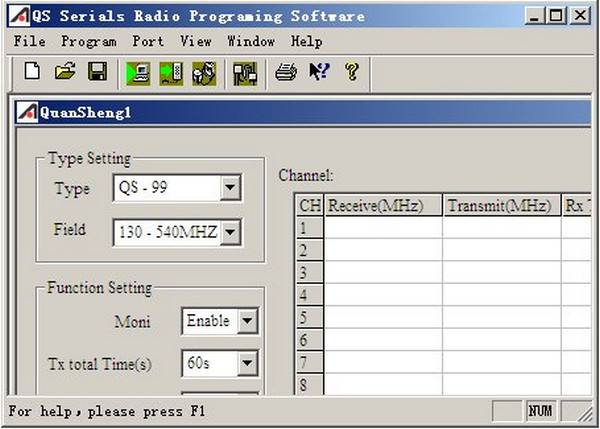Click the third green toolbar icon
This screenshot has height=429, width=600.
(x=204, y=73)
